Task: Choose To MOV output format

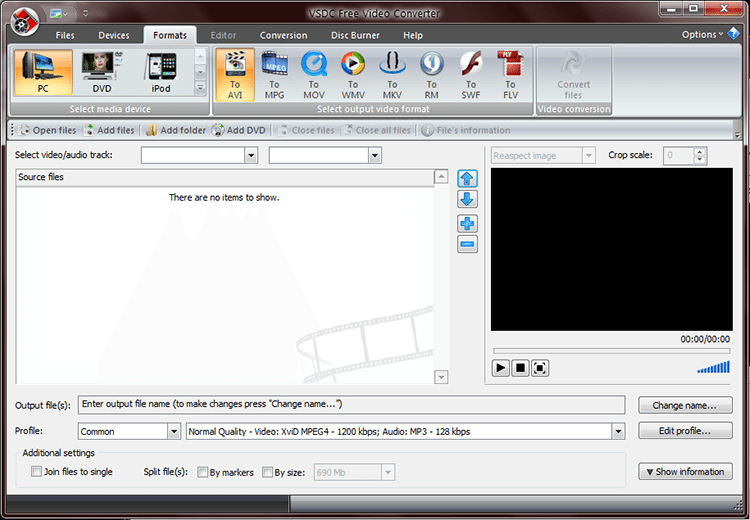Action: pyautogui.click(x=314, y=75)
